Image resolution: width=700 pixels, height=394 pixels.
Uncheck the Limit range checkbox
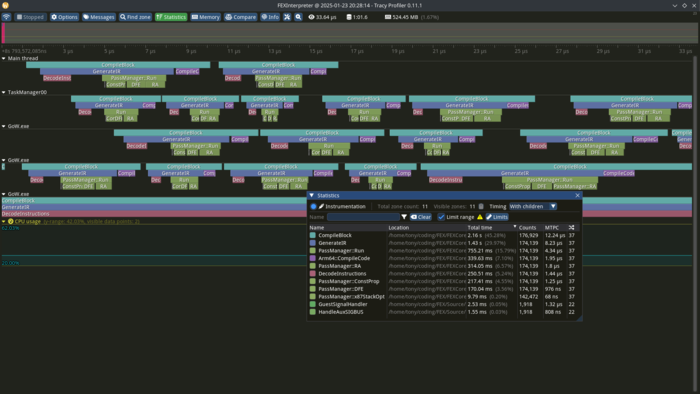tap(441, 217)
